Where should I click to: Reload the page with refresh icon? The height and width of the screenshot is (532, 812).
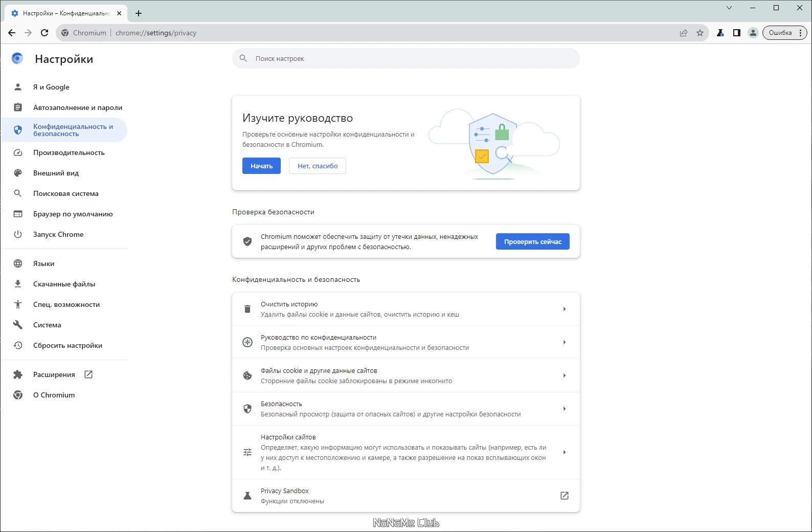(x=44, y=33)
